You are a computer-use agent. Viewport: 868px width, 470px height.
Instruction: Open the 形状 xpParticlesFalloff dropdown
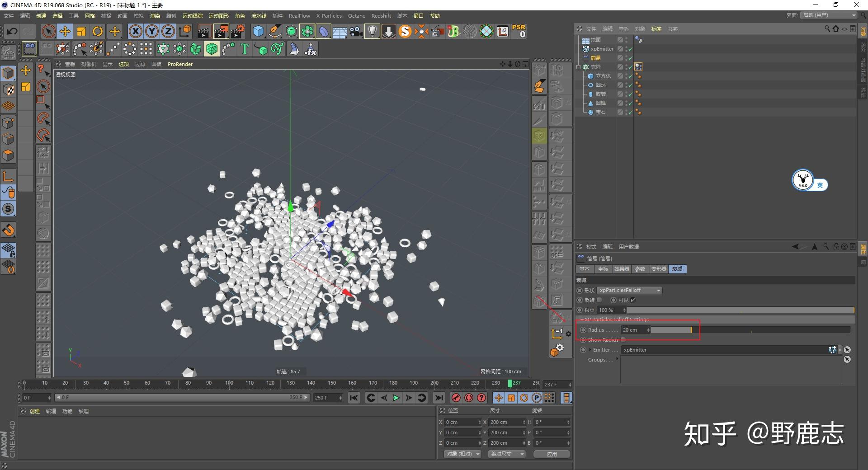[629, 290]
